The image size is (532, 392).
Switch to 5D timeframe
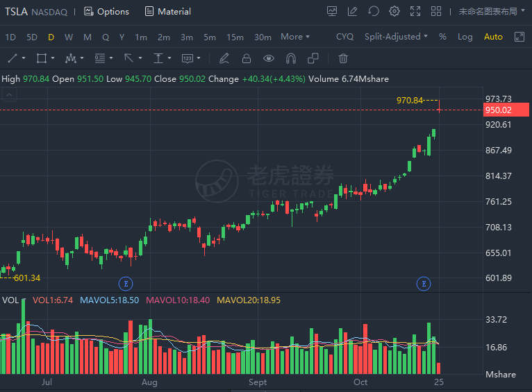pos(32,37)
